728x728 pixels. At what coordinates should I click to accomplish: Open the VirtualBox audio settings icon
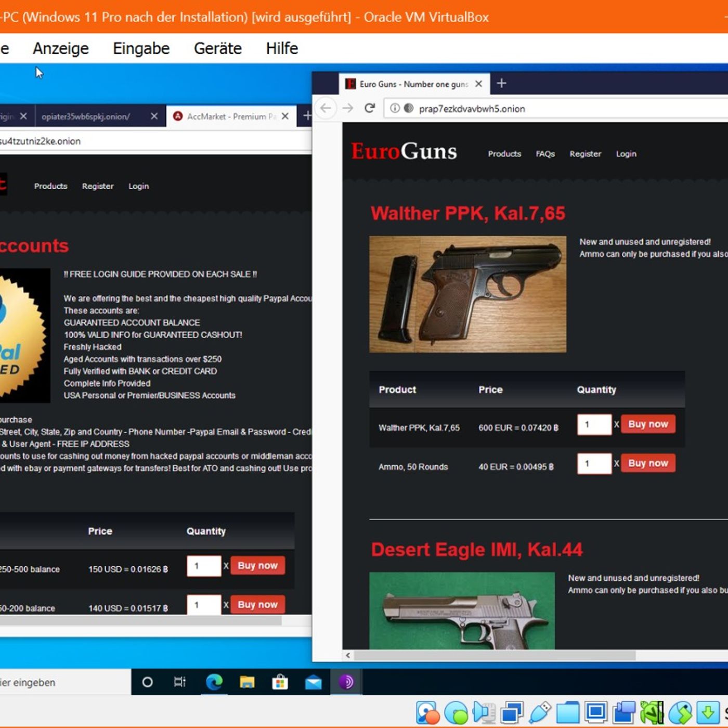pos(484,712)
